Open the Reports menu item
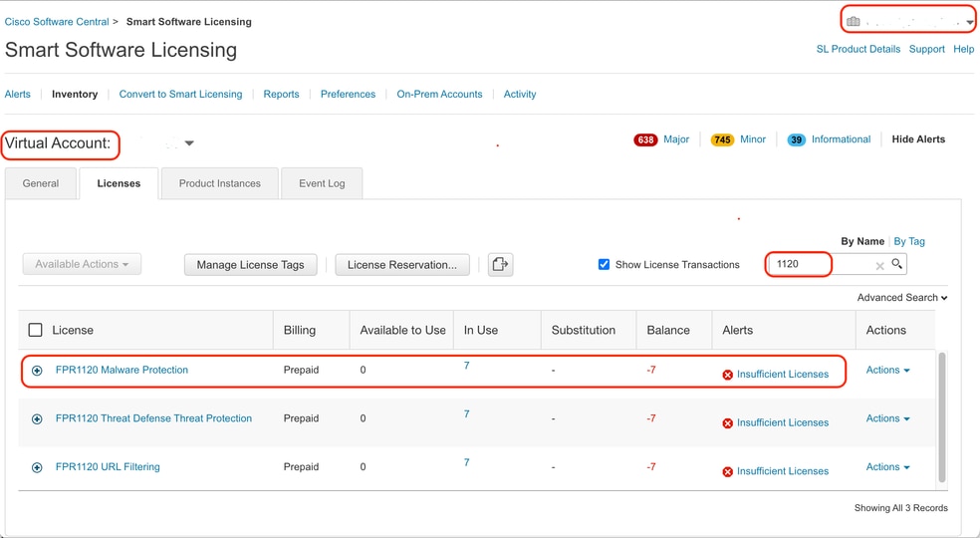980x538 pixels. coord(281,94)
